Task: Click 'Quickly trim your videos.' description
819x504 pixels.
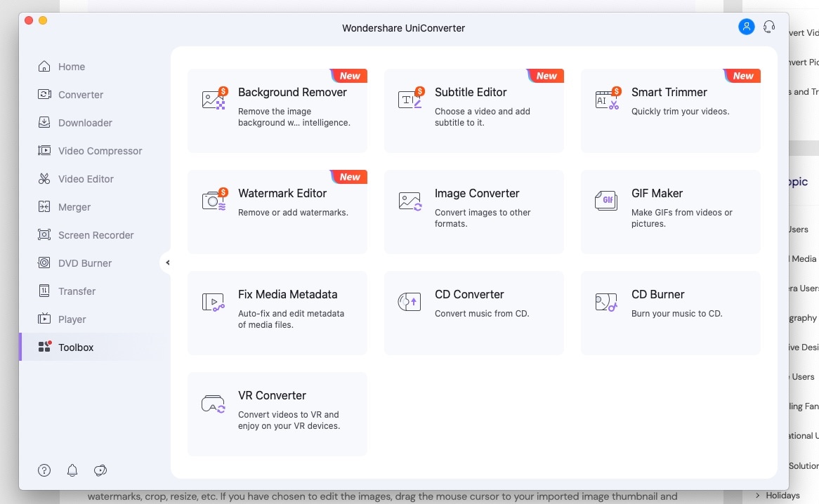Action: click(x=680, y=111)
